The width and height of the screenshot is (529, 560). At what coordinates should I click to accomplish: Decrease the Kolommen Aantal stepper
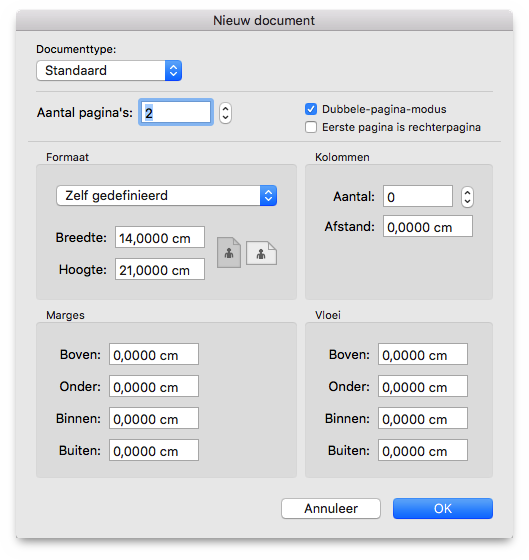[467, 202]
